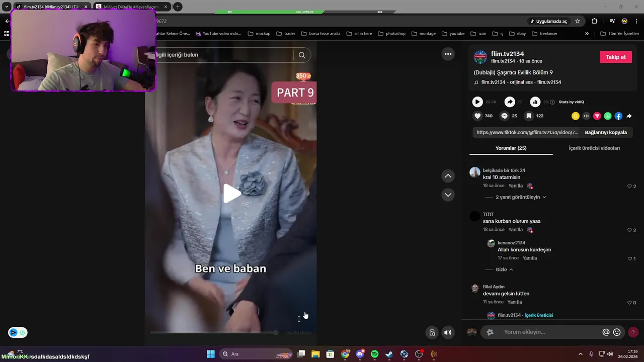Reply to TtTtT's comment
This screenshot has width=644, height=362.
(516, 230)
